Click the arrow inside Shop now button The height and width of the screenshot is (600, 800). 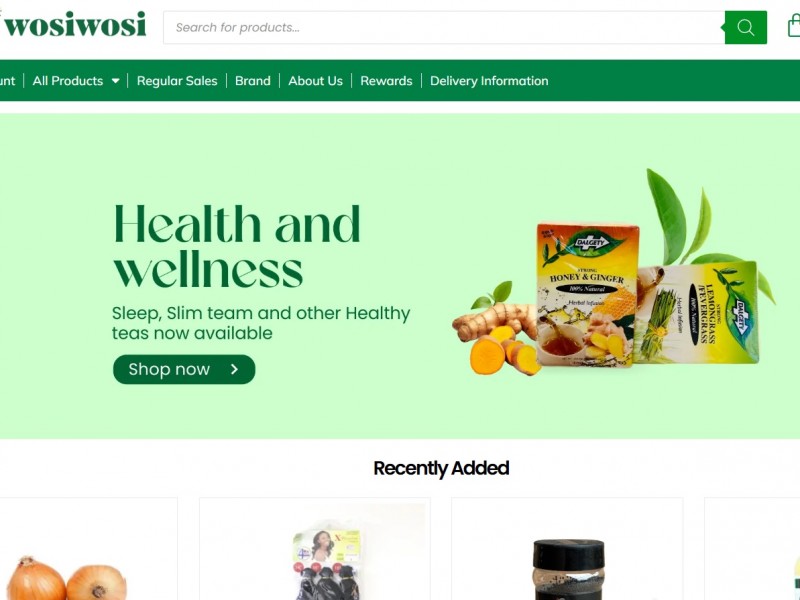click(234, 369)
